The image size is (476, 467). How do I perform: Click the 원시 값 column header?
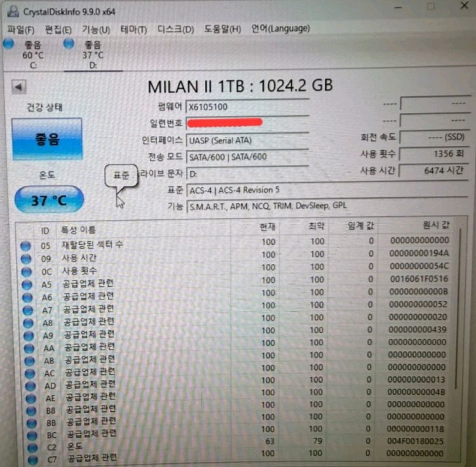(436, 225)
